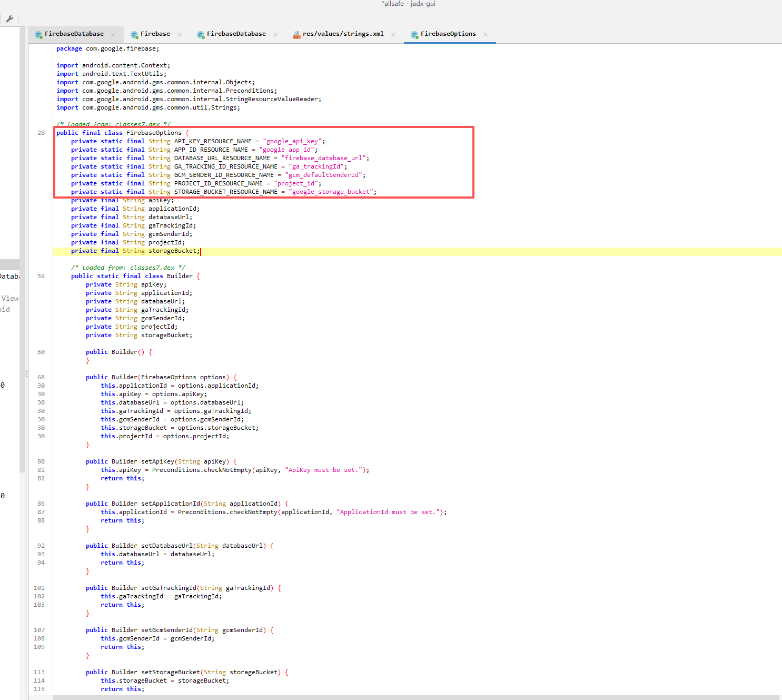Click the class icon on FirebaseOptions tab
Viewport: 782px width, 700px height.
tap(414, 35)
